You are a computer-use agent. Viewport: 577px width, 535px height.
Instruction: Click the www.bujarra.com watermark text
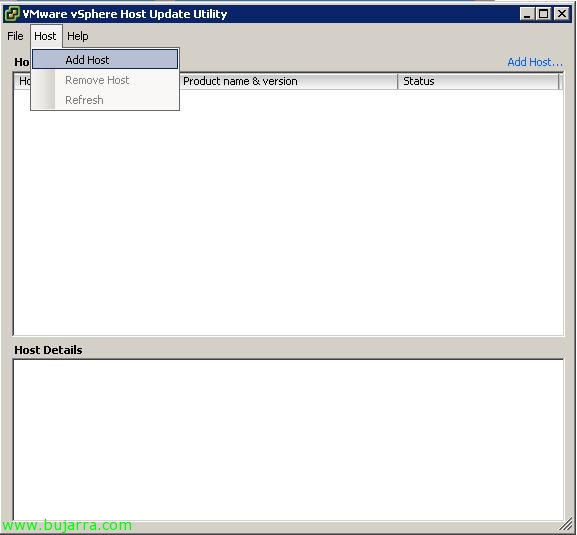(x=67, y=525)
